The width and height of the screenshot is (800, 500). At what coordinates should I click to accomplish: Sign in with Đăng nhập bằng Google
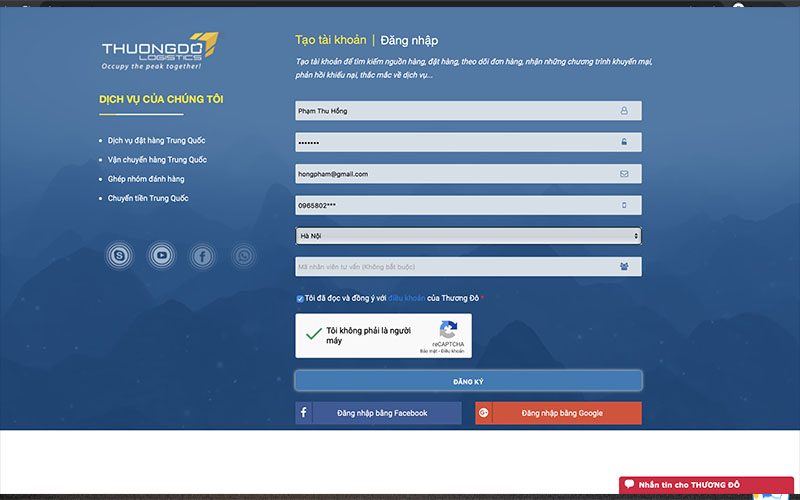[559, 413]
